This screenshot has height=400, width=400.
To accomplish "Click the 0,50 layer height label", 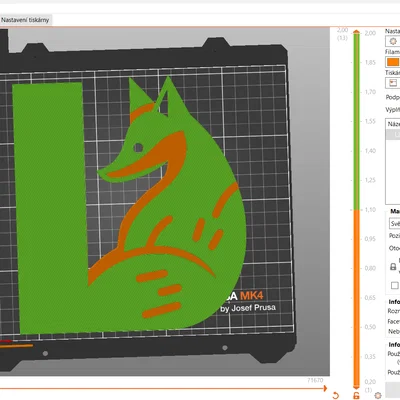I will 370,327.
